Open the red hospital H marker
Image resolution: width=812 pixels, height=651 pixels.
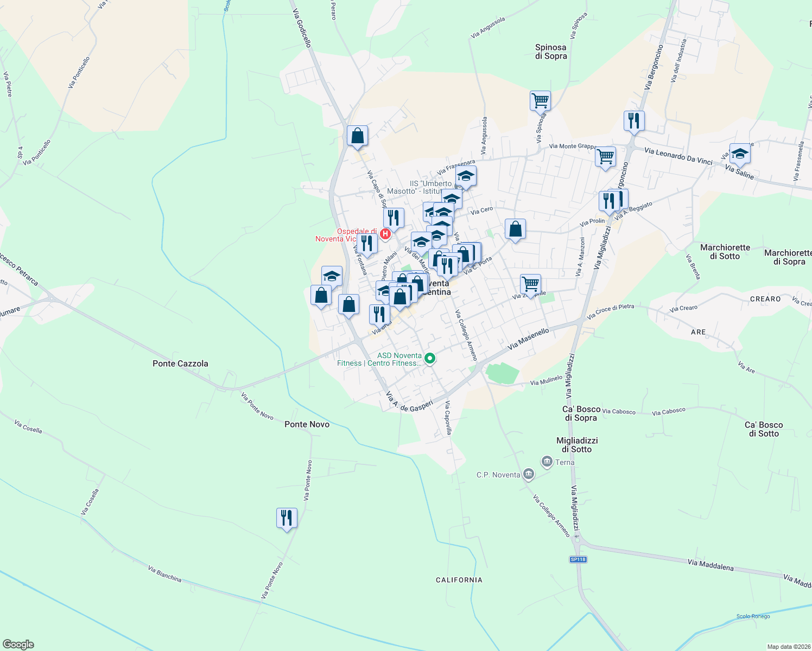(385, 233)
